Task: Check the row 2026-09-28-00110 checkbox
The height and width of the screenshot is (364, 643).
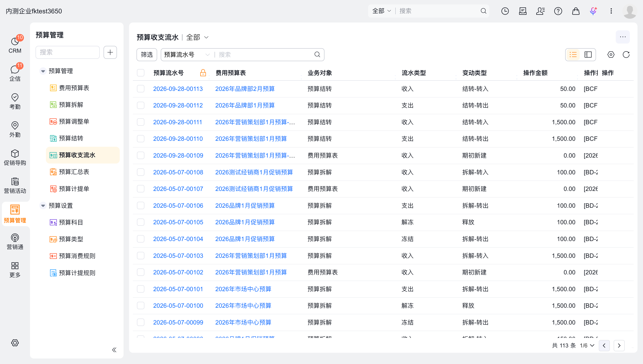Action: point(141,139)
